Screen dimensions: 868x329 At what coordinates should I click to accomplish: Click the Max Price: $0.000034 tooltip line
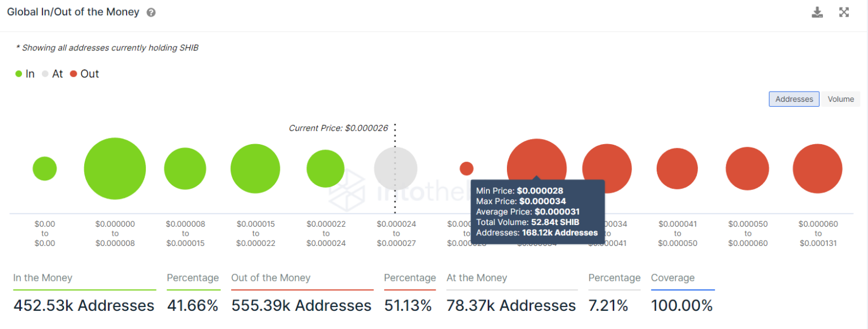point(521,201)
